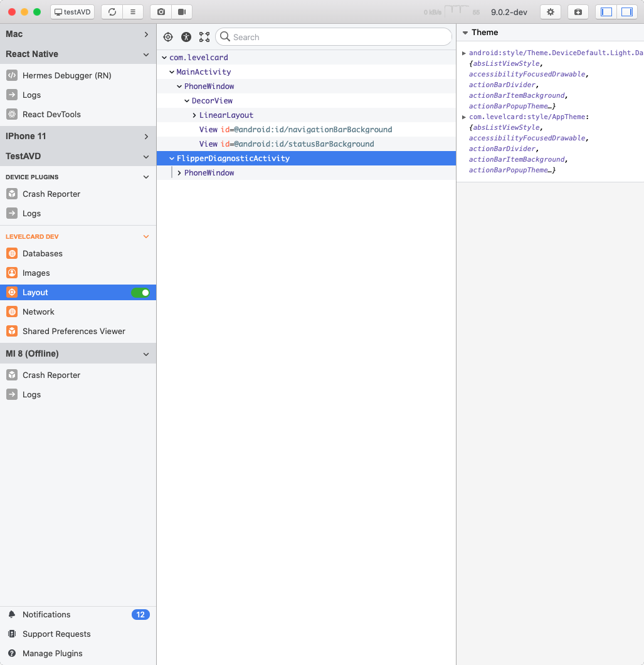The height and width of the screenshot is (665, 644).
Task: Click the tree graph icon beside the search bar
Action: (x=204, y=37)
